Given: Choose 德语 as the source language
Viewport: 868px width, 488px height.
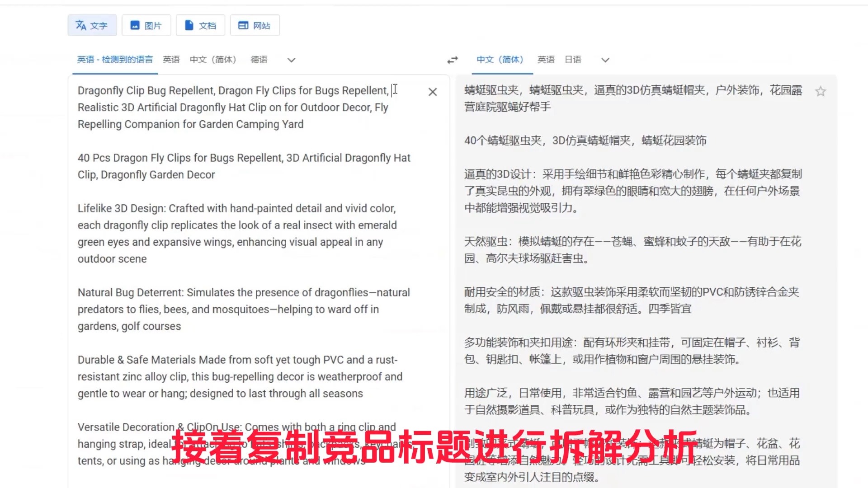Looking at the screenshot, I should point(259,60).
